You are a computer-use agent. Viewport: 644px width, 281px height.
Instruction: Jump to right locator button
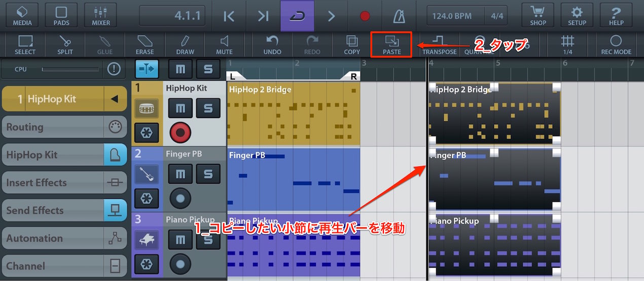point(263,16)
